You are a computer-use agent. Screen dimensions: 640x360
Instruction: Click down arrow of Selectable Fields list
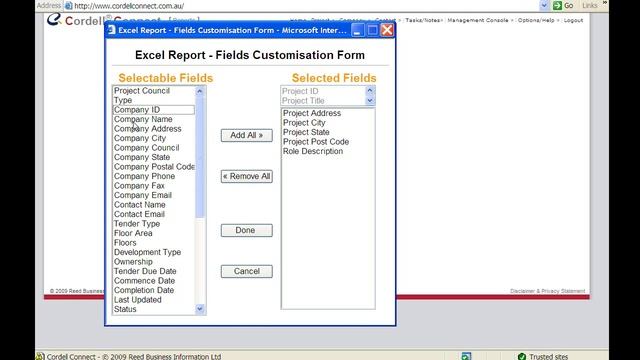(200, 309)
